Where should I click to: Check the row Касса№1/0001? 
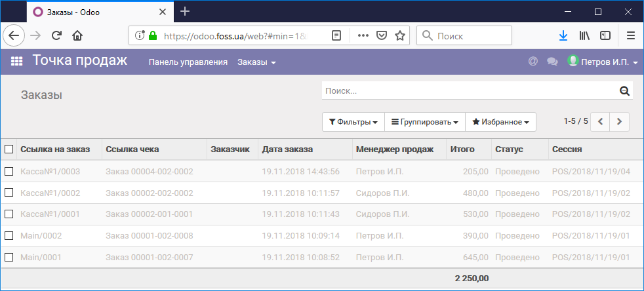9,214
